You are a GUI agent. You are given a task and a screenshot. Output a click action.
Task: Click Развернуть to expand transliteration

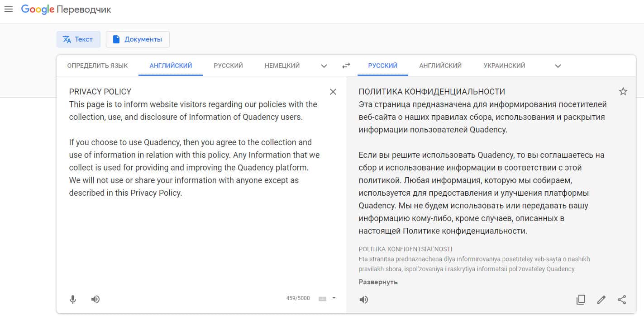click(x=378, y=282)
